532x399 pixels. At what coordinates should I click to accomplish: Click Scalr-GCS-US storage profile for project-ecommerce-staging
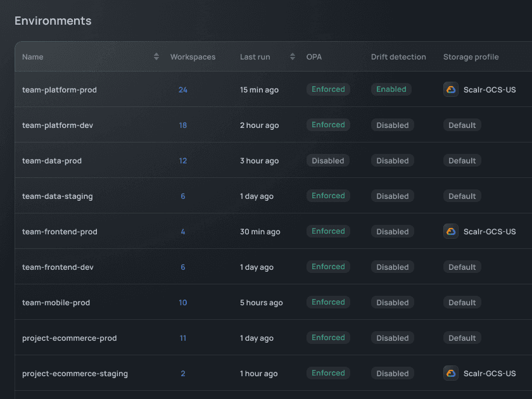pos(490,374)
